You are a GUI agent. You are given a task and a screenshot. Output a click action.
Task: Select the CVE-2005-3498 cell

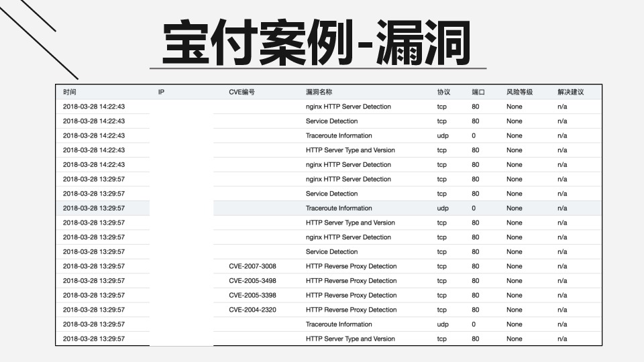253,281
